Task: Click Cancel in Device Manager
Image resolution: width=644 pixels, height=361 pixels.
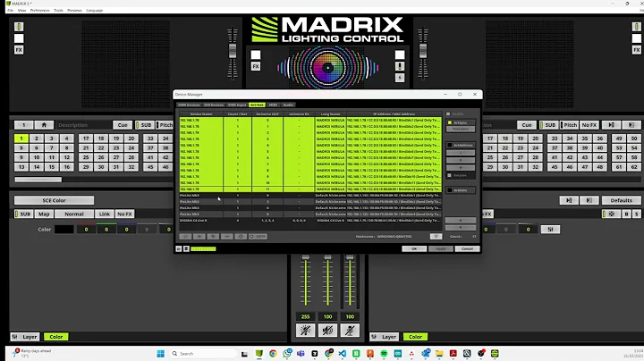Action: (467, 248)
